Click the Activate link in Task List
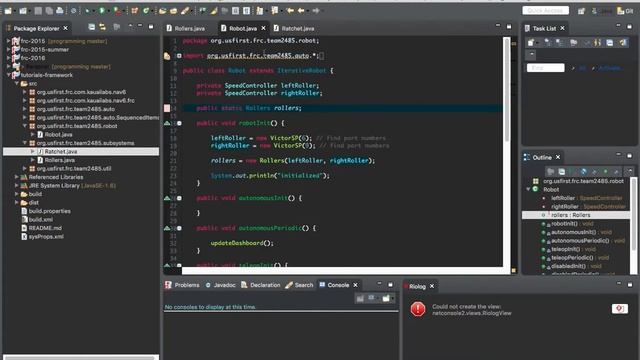This screenshot has width=640, height=360. coord(609,68)
